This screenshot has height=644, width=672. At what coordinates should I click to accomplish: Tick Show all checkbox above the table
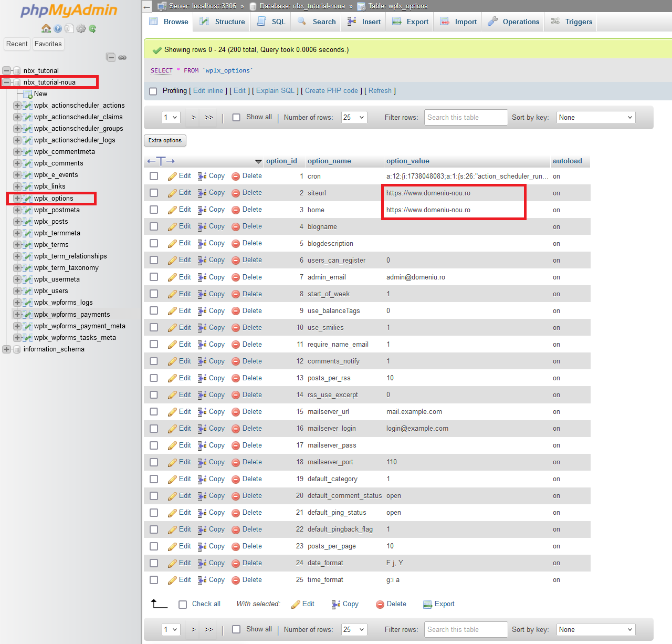click(236, 117)
